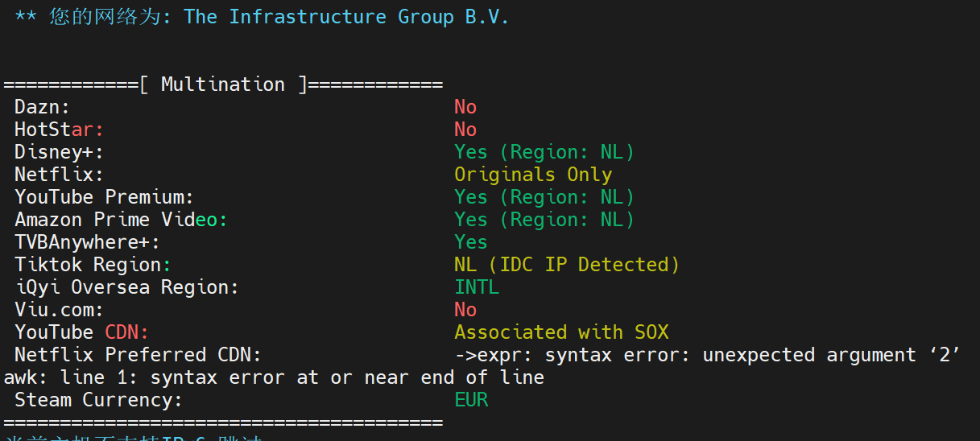Viewport: 980px width, 441px height.
Task: Click the Multination section header text
Action: [x=223, y=84]
